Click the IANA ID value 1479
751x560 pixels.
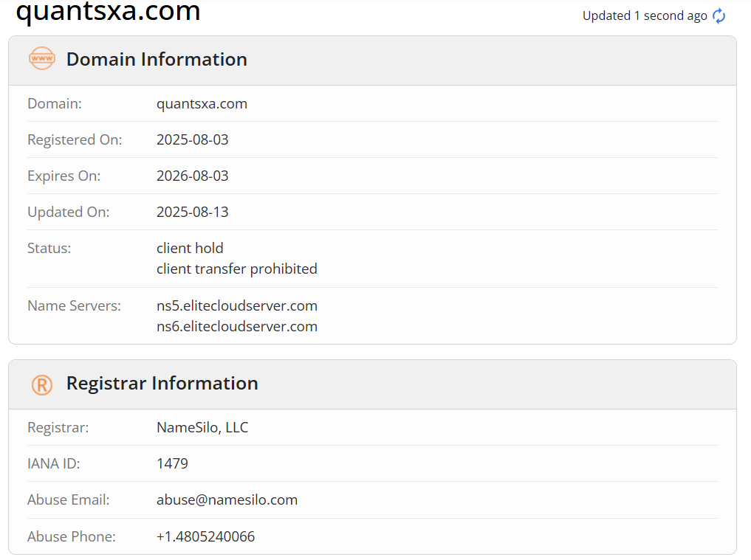click(x=172, y=464)
